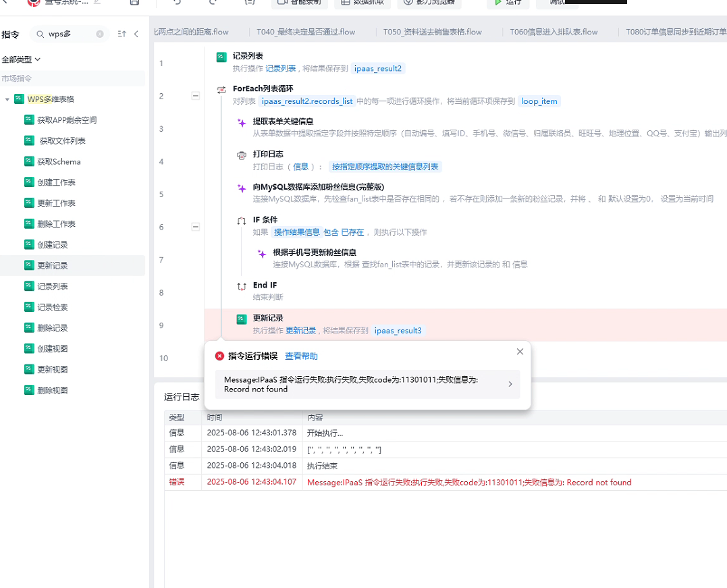Click the sort instructions icon

tap(122, 34)
